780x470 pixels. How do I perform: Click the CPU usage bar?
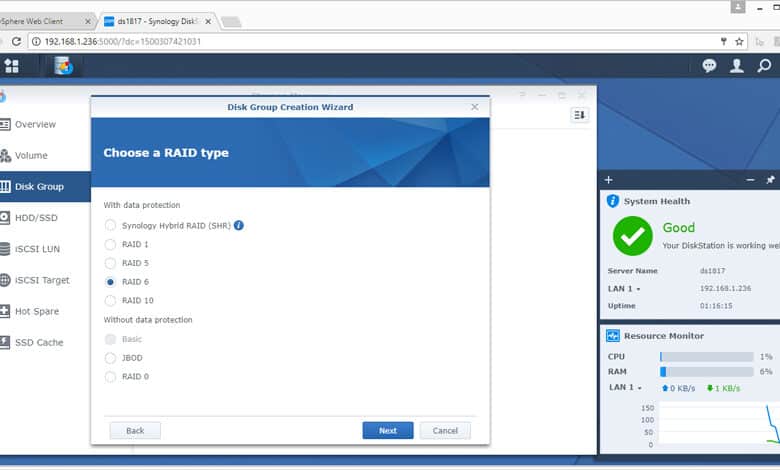click(x=706, y=357)
